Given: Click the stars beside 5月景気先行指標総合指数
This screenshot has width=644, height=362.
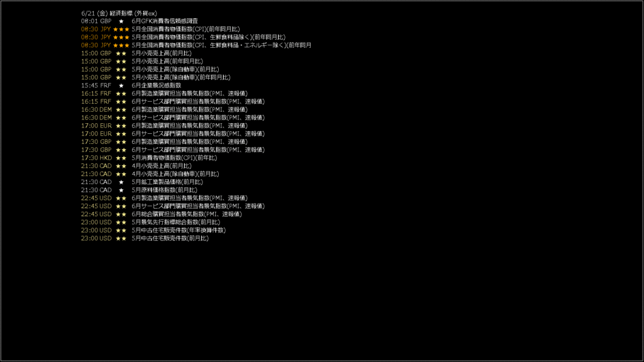Looking at the screenshot, I should (121, 222).
